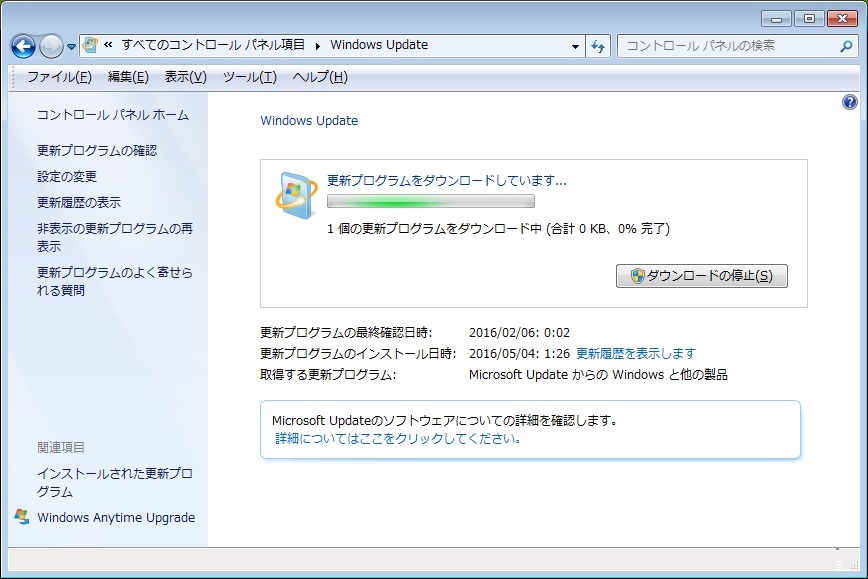Screen dimensions: 868x579
Task: Click the Windows Anytime Upgrade flag icon
Action: 22,517
